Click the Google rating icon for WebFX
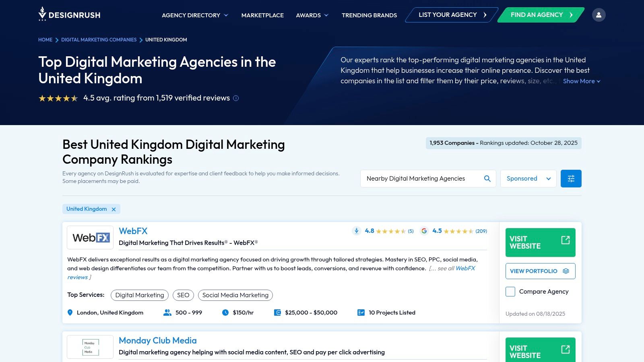Viewport: 644px width, 362px height. tap(424, 231)
